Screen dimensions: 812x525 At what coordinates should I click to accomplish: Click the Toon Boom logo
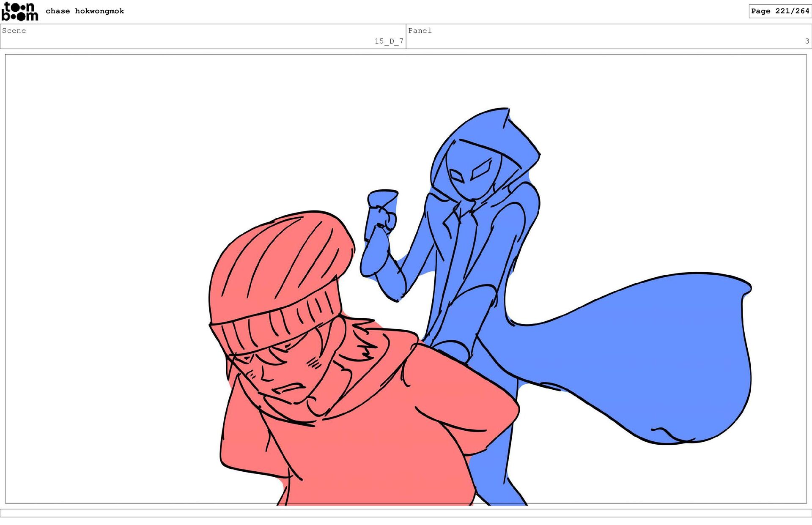click(19, 11)
